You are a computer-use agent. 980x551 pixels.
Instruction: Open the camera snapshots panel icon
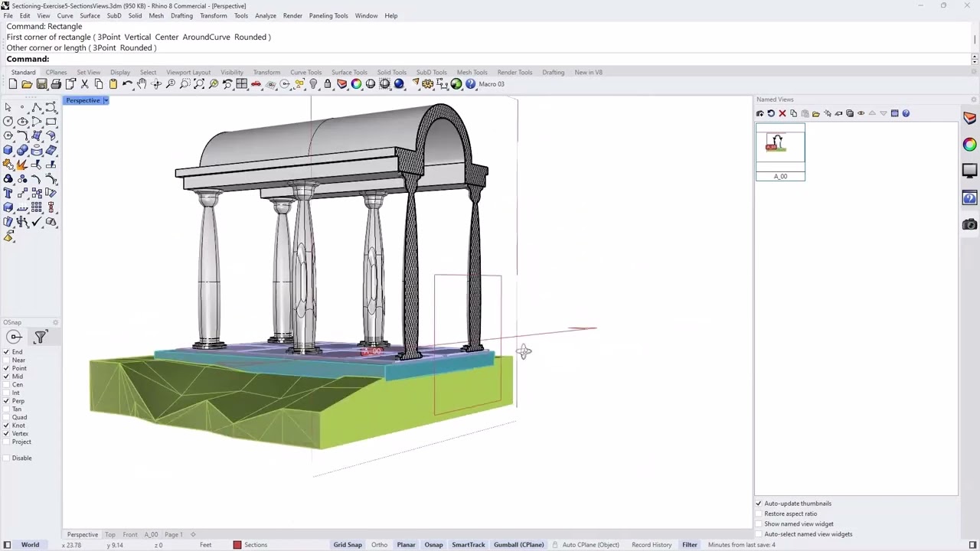coord(969,224)
